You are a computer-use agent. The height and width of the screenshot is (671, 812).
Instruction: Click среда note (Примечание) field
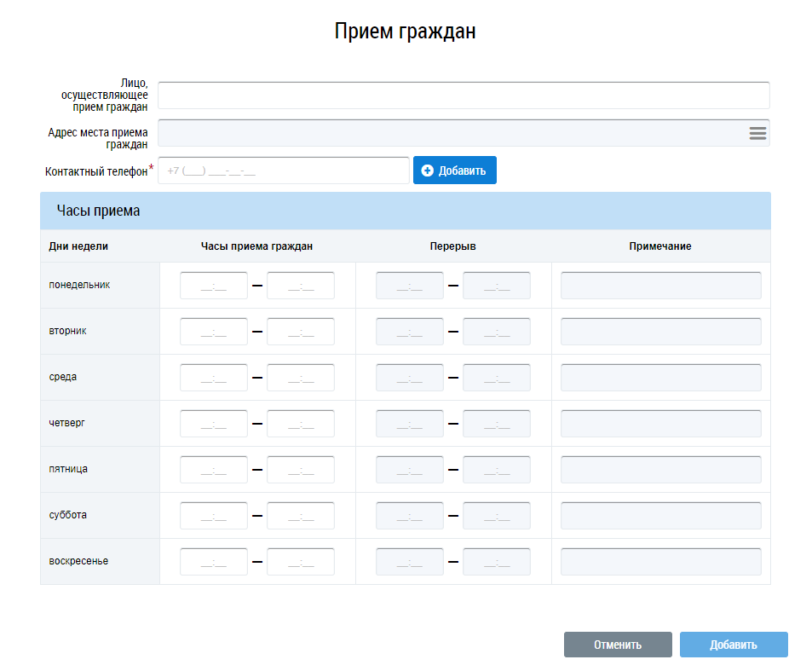click(660, 378)
